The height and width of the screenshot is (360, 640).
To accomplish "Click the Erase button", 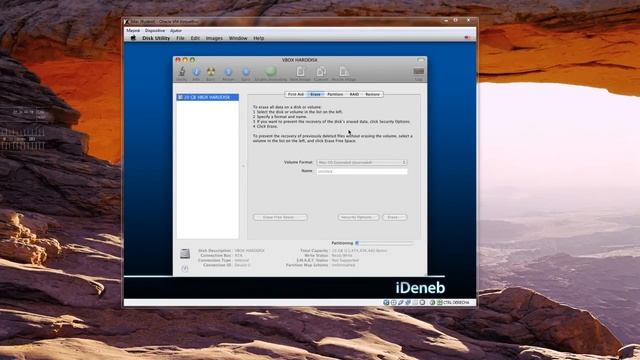I will [395, 217].
